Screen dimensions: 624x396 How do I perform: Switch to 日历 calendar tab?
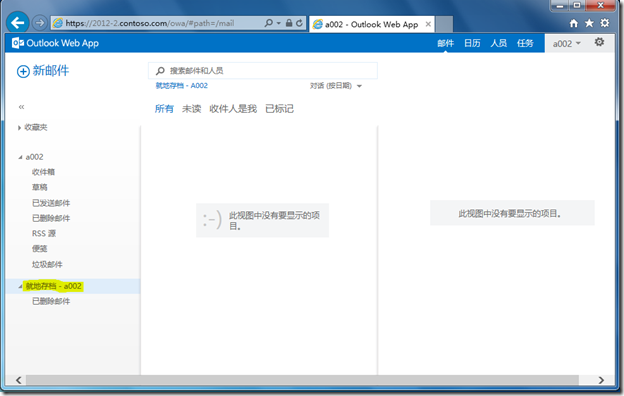point(472,43)
